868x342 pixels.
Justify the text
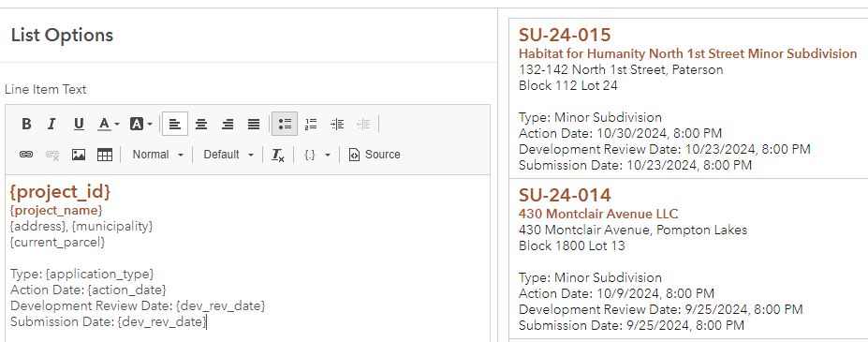pos(254,124)
